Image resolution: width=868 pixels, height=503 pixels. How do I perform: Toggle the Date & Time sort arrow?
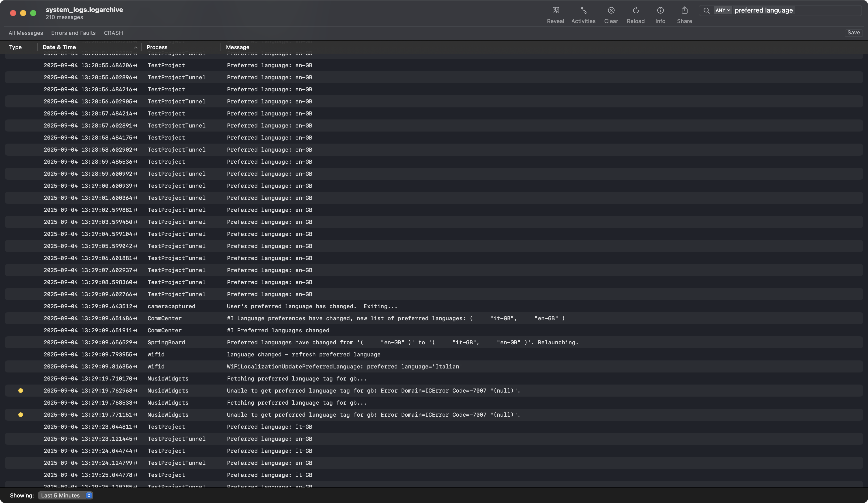[x=136, y=47]
